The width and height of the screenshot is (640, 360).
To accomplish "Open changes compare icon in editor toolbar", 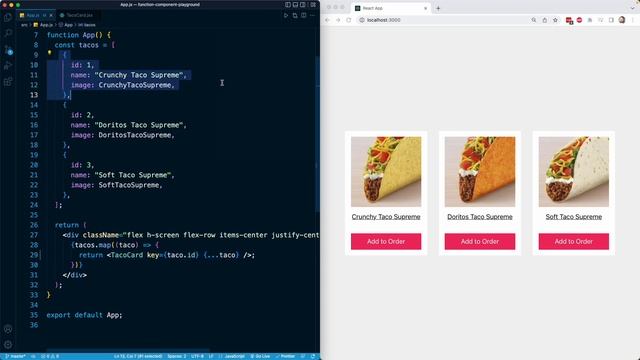I will pyautogui.click(x=295, y=16).
